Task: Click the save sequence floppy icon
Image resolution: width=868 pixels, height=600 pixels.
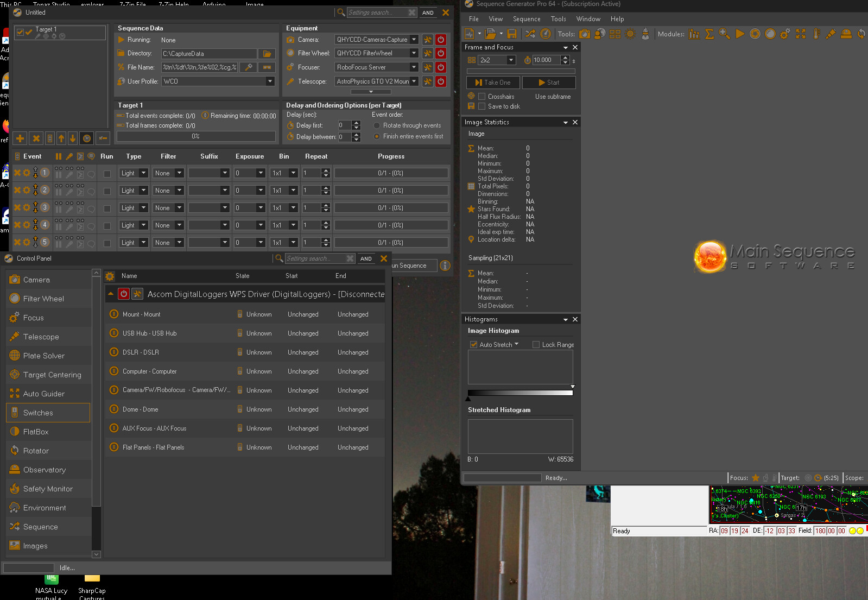Action: (x=511, y=34)
